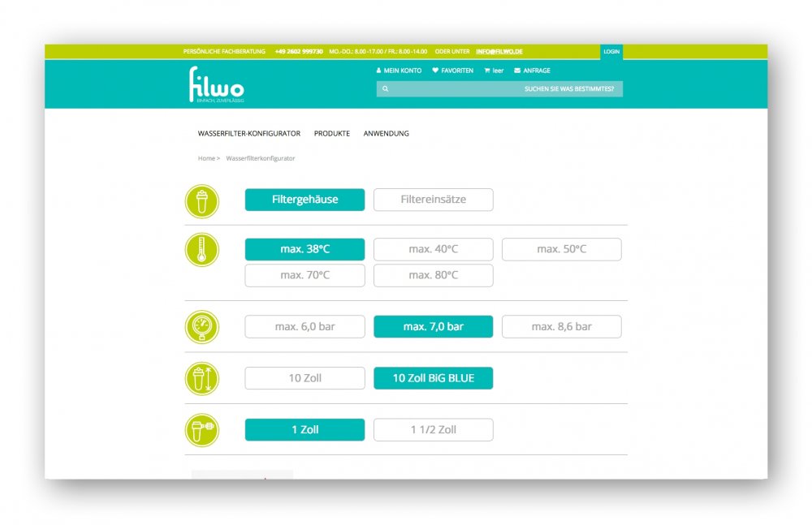Choose max. 50°C temperature option
Screen dimensions: 812x525
point(561,249)
